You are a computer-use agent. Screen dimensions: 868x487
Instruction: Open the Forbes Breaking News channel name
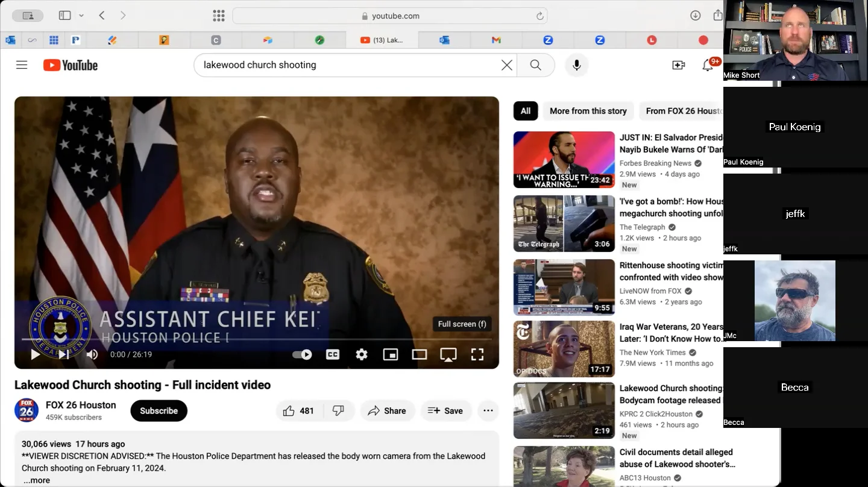[x=655, y=163]
